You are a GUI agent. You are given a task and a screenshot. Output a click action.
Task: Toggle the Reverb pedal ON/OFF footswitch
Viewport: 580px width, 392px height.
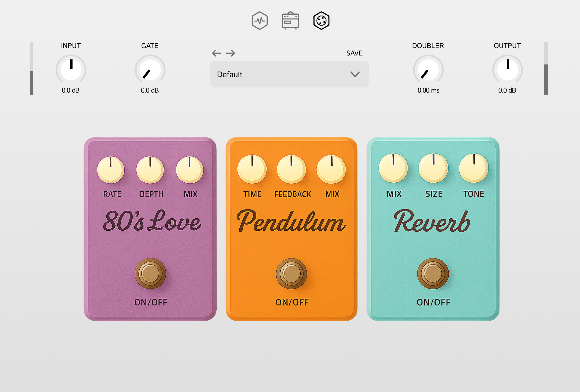(433, 274)
